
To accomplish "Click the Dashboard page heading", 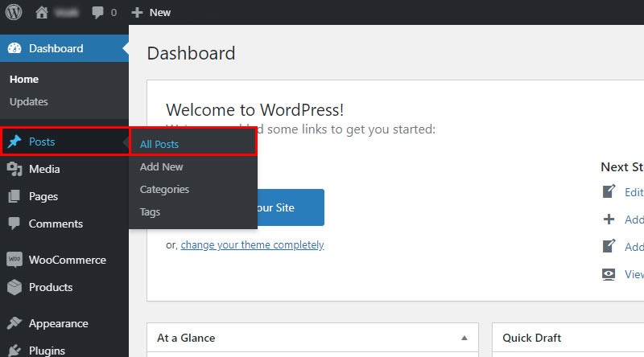I will (191, 53).
